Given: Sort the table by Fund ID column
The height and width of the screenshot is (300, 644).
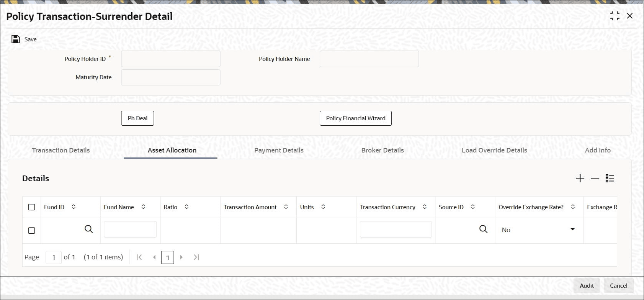Looking at the screenshot, I should pyautogui.click(x=74, y=207).
